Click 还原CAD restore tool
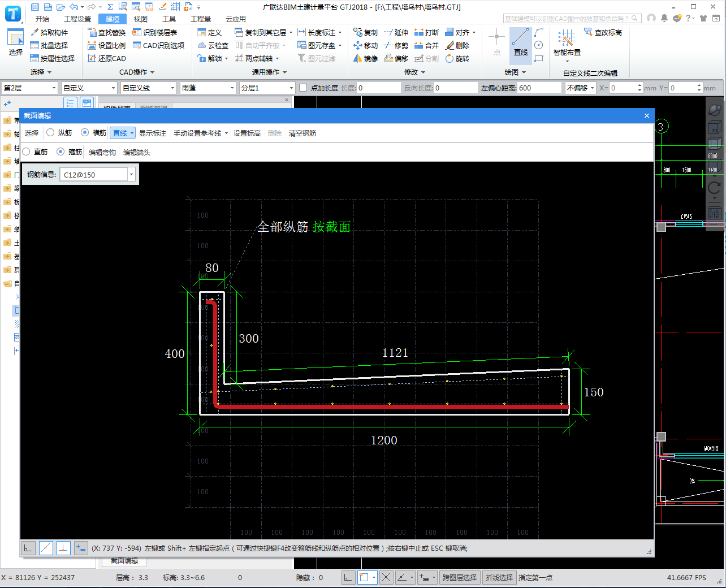The width and height of the screenshot is (726, 588). click(x=107, y=58)
